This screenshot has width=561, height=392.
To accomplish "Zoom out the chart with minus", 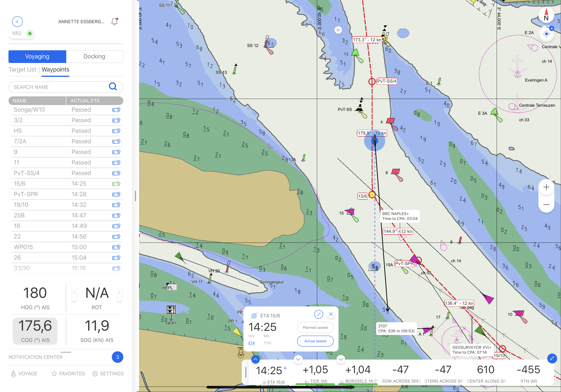I will [546, 204].
